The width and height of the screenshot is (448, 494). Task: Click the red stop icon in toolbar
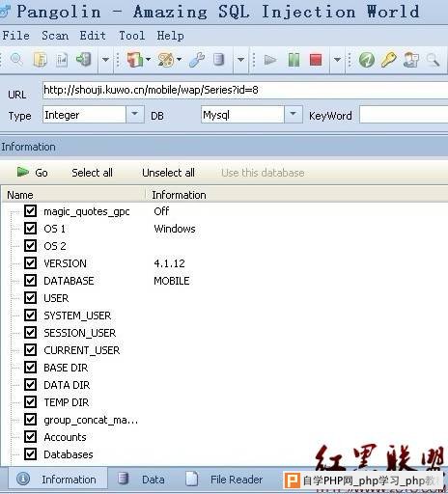tap(316, 60)
